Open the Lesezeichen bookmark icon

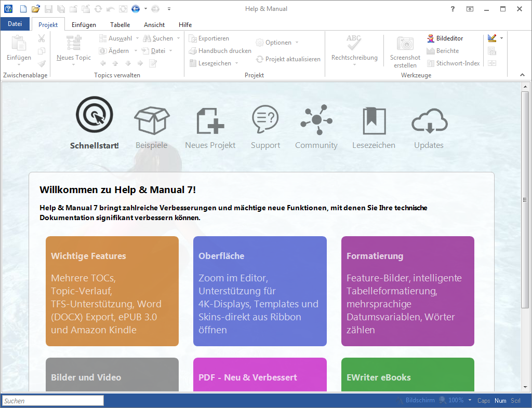(x=374, y=120)
